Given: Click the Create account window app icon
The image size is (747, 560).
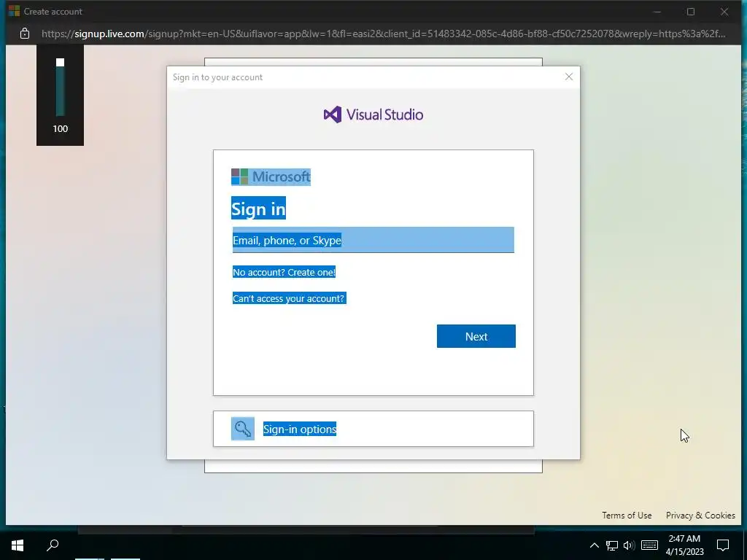Looking at the screenshot, I should pyautogui.click(x=15, y=11).
